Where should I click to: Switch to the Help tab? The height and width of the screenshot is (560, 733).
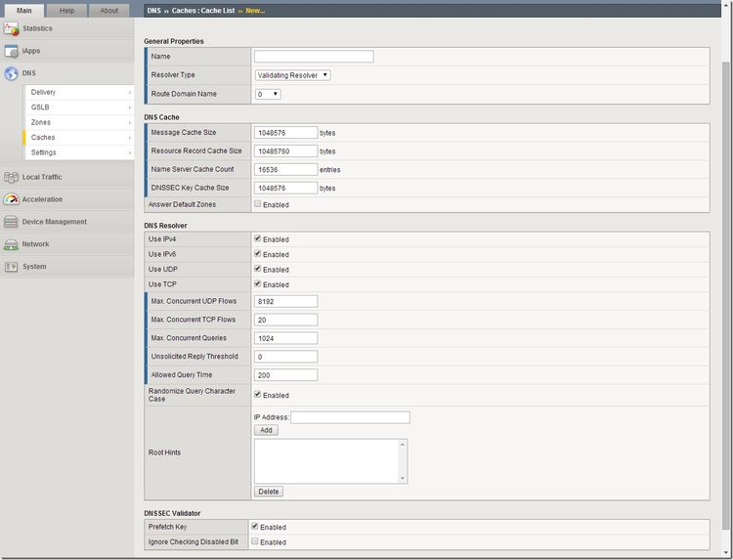pyautogui.click(x=66, y=11)
